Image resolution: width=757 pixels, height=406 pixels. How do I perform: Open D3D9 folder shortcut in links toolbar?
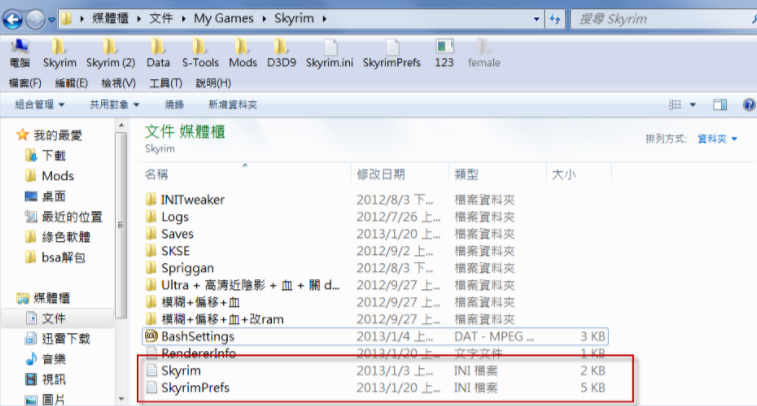pos(281,54)
